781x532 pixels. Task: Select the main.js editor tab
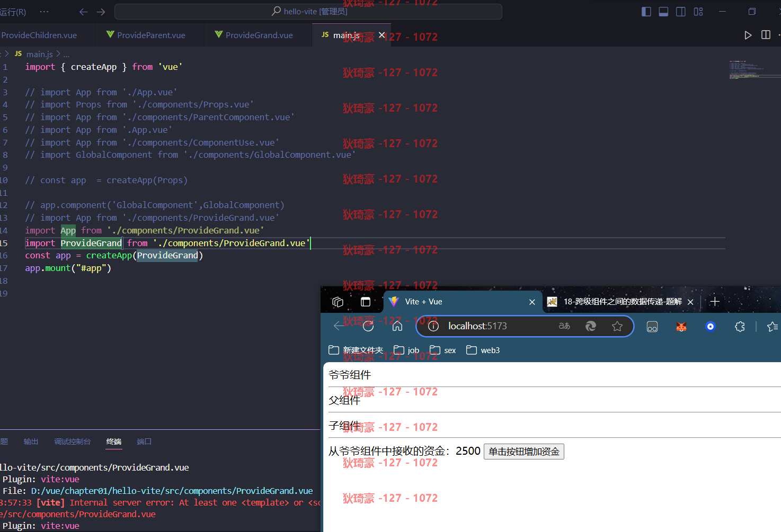pos(346,35)
